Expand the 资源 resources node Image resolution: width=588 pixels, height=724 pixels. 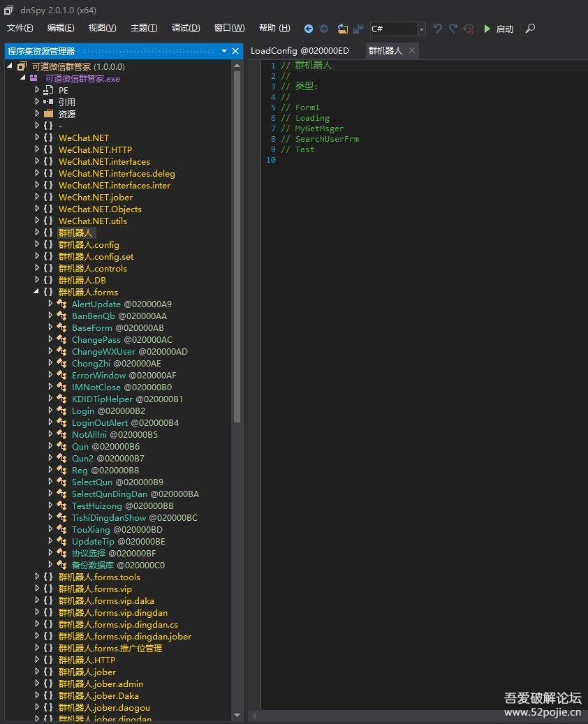pos(37,113)
